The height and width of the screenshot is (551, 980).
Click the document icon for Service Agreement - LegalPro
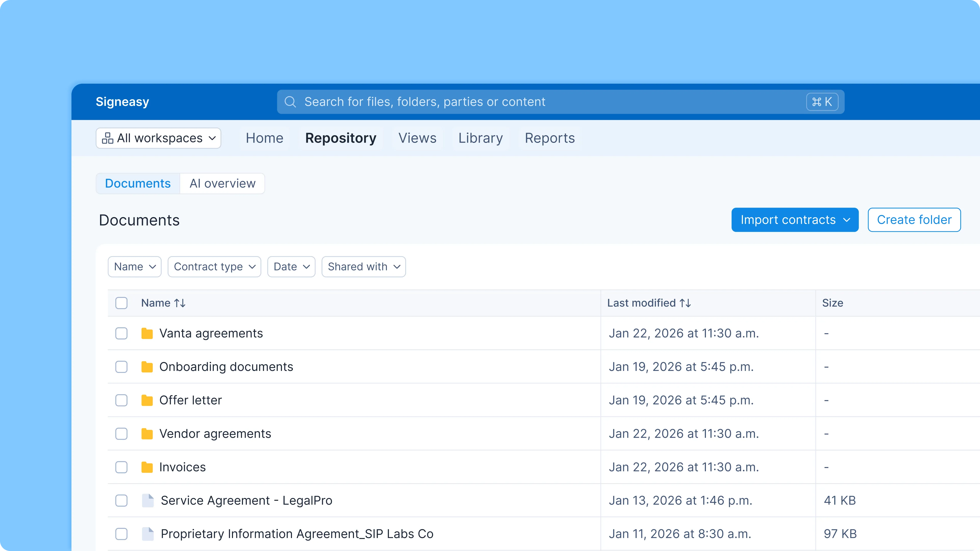pyautogui.click(x=148, y=500)
